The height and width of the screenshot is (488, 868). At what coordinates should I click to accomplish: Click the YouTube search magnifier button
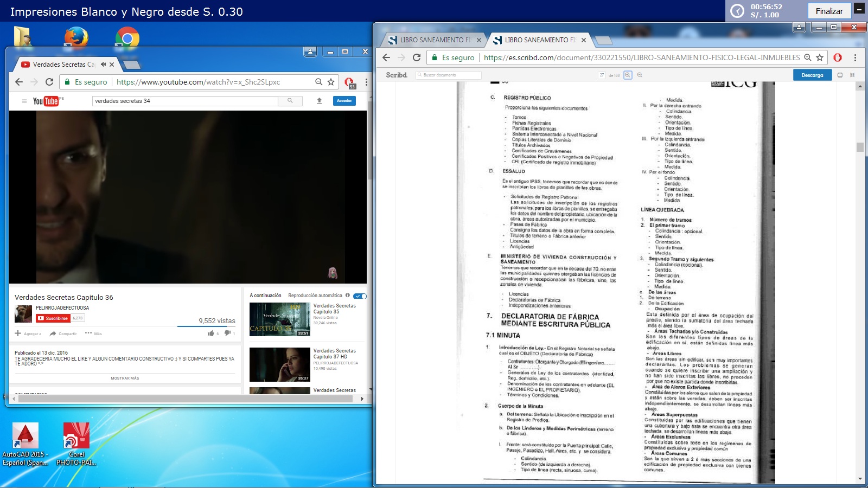click(x=290, y=100)
